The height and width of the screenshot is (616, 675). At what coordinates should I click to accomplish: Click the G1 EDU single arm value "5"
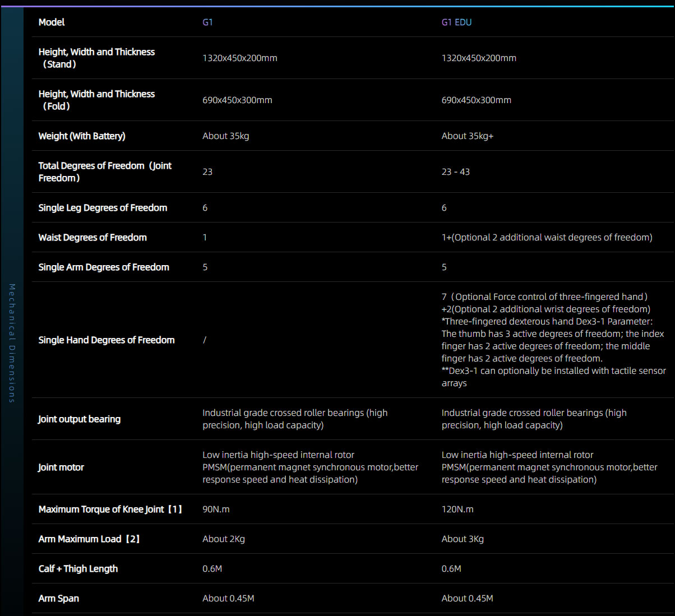[x=444, y=267]
